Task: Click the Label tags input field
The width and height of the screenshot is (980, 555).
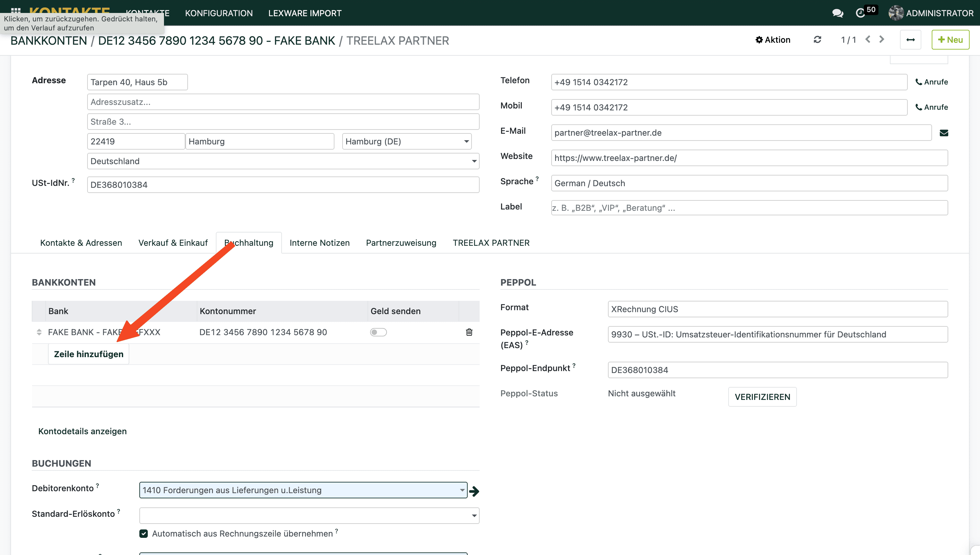Action: pyautogui.click(x=749, y=208)
